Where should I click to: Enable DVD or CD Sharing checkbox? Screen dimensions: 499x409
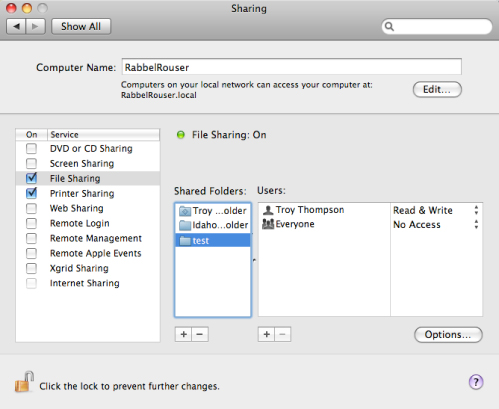31,148
